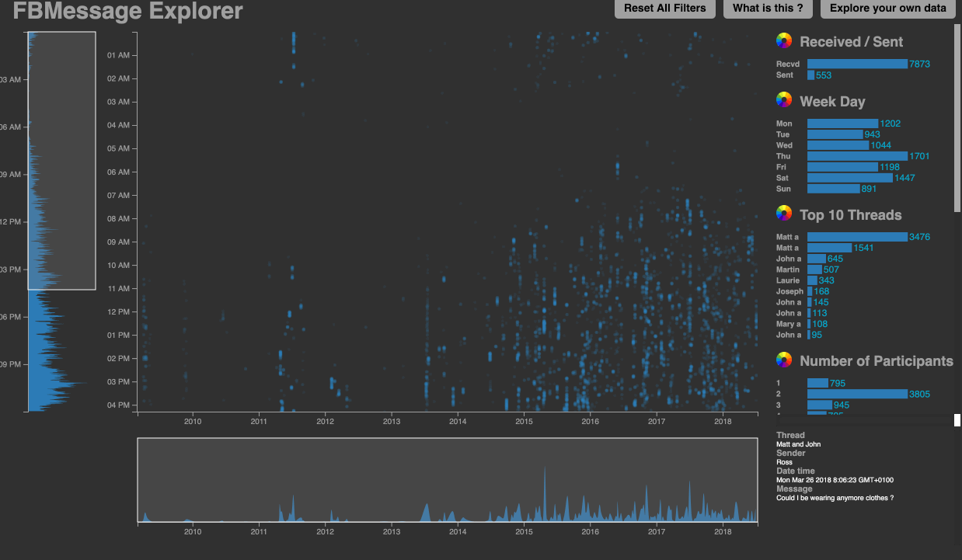
Task: Click color wheel icon beside Number of Participants
Action: [783, 360]
